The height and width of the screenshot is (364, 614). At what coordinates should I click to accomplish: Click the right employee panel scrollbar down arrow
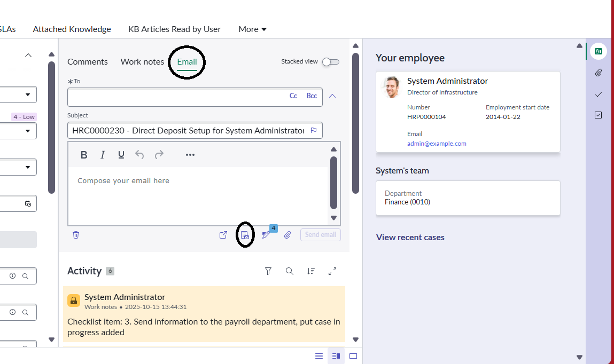[x=580, y=357]
